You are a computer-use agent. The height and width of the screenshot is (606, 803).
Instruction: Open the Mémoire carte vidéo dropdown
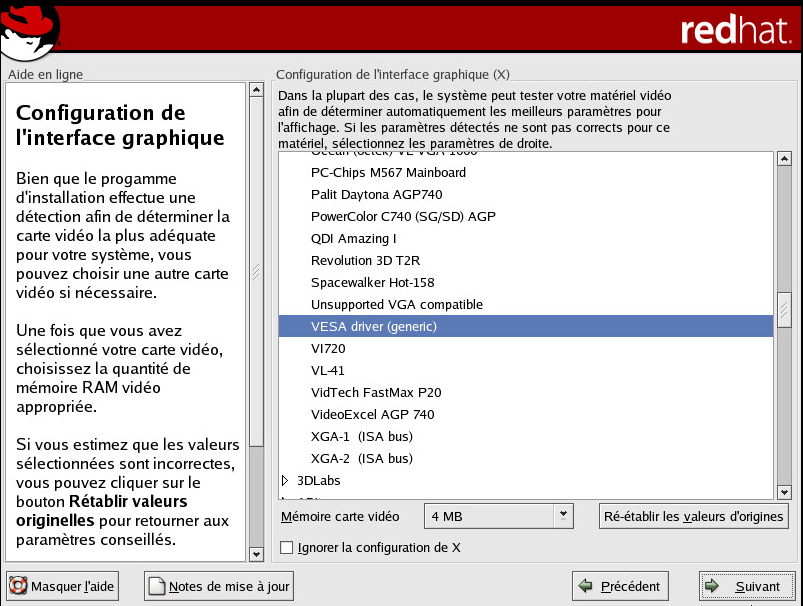pyautogui.click(x=498, y=516)
